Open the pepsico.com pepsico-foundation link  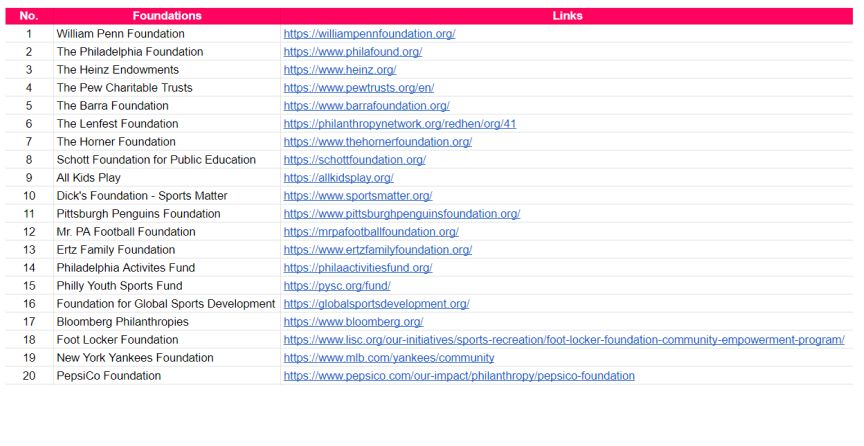(x=459, y=376)
